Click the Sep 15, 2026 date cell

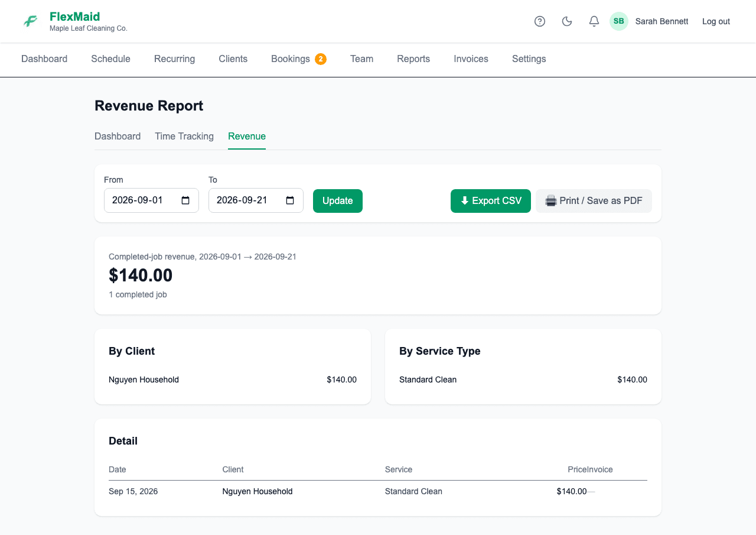tap(133, 491)
